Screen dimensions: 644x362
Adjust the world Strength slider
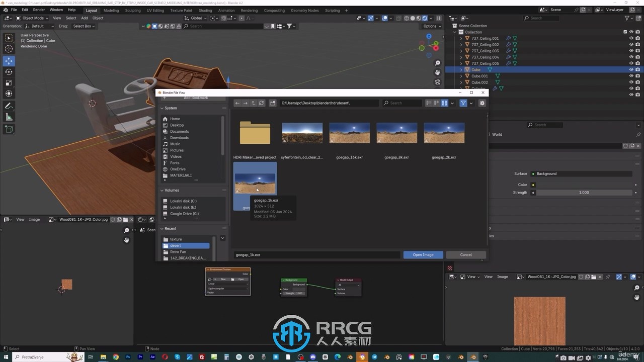pos(584,193)
